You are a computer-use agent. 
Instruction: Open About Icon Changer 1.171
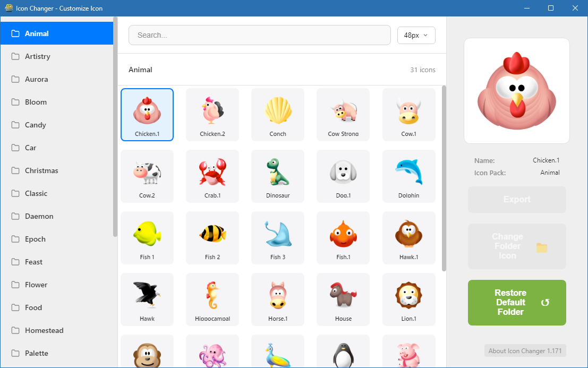tap(525, 351)
